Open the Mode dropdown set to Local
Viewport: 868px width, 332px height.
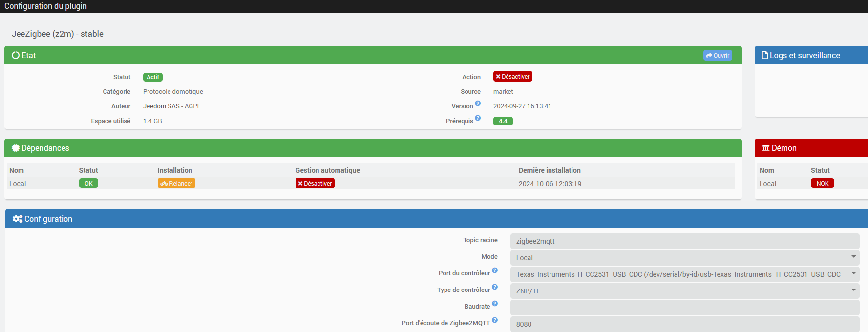(x=685, y=258)
